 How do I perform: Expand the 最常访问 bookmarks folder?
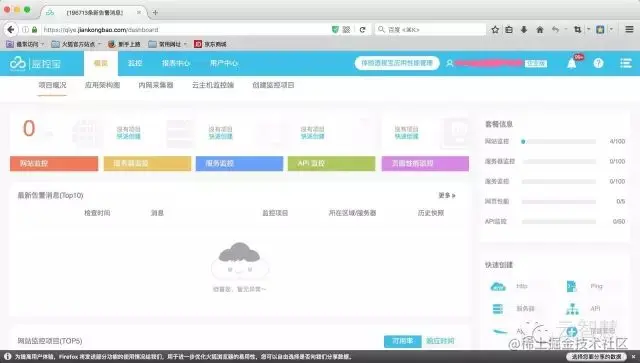24,44
